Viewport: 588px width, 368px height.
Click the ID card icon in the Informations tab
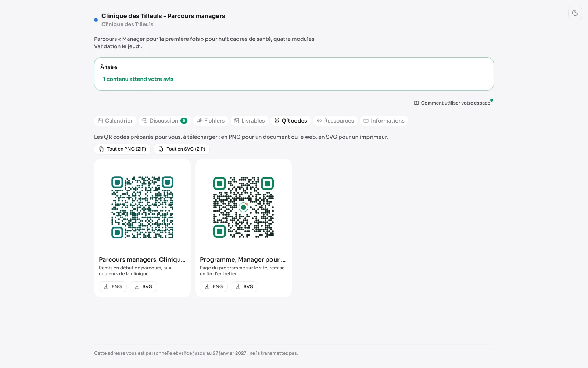coord(366,121)
